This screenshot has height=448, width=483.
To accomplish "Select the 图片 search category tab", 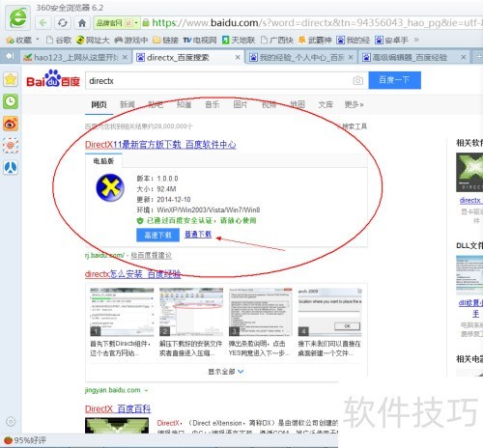I will (241, 104).
